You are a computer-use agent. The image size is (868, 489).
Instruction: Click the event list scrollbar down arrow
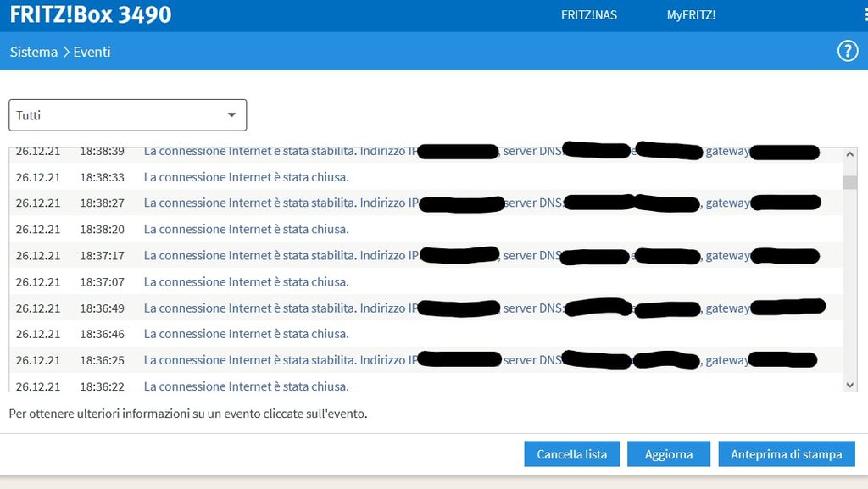(850, 385)
